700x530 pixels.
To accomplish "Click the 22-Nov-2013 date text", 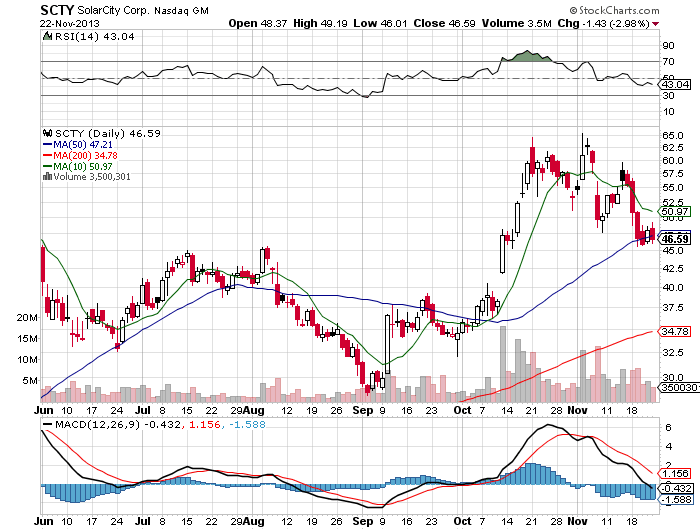I will point(70,24).
